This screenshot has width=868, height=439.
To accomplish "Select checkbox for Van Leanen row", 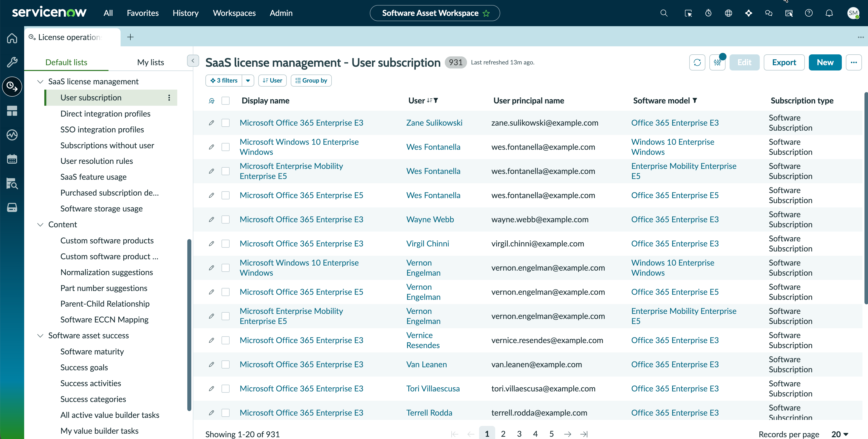I will 225,364.
